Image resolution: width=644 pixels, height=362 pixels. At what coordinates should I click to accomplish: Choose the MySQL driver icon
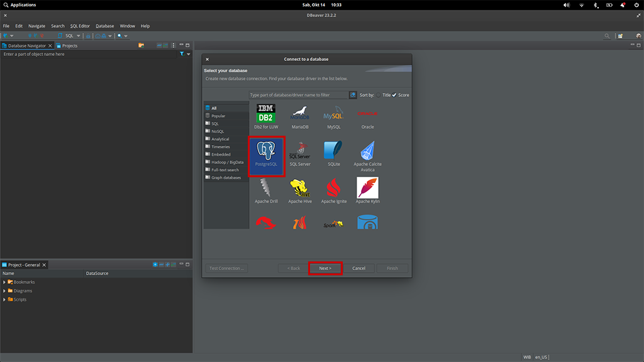(x=333, y=116)
